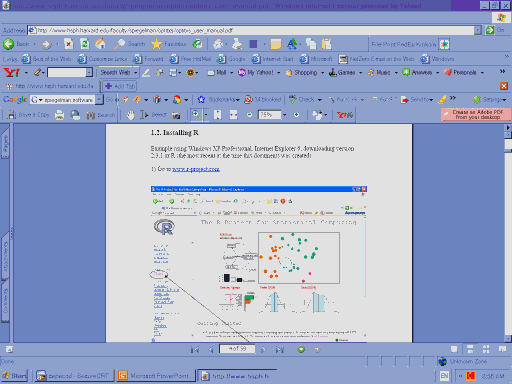This screenshot has height=384, width=512.
Task: Toggle the popup blocker '34 blocked'
Action: click(263, 99)
